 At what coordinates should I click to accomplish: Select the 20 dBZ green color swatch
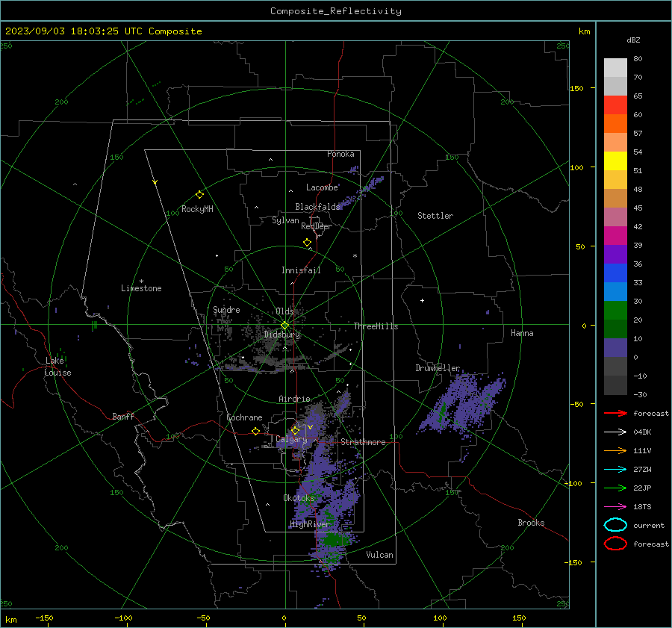pos(615,311)
